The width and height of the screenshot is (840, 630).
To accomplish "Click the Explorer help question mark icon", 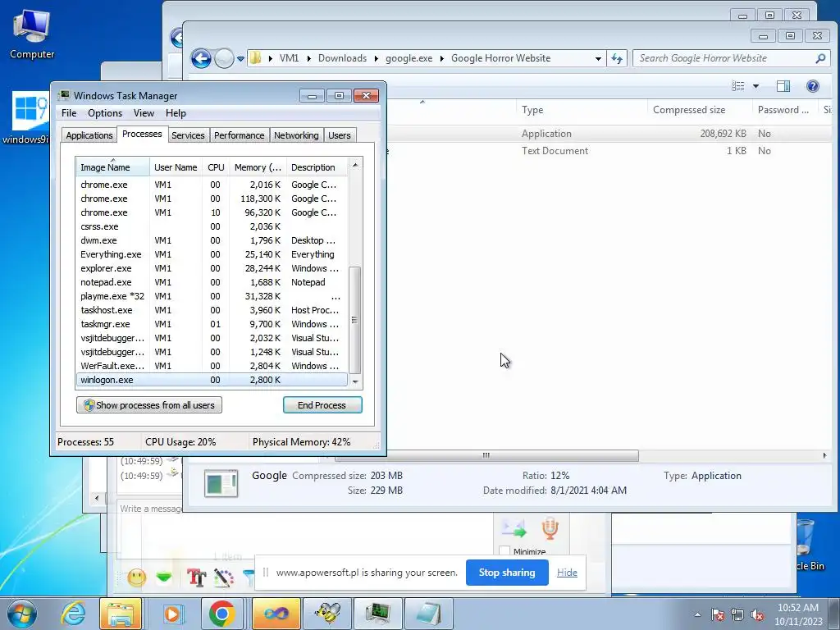I will tap(812, 86).
